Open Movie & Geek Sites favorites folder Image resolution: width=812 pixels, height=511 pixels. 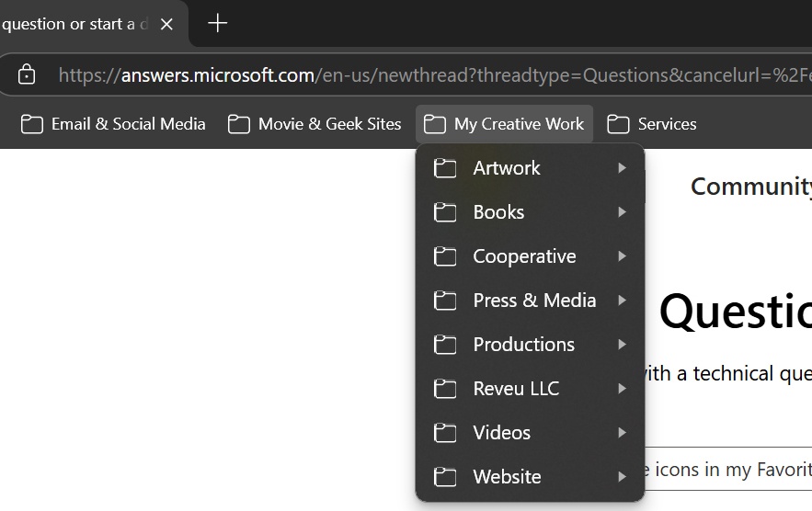pos(315,124)
